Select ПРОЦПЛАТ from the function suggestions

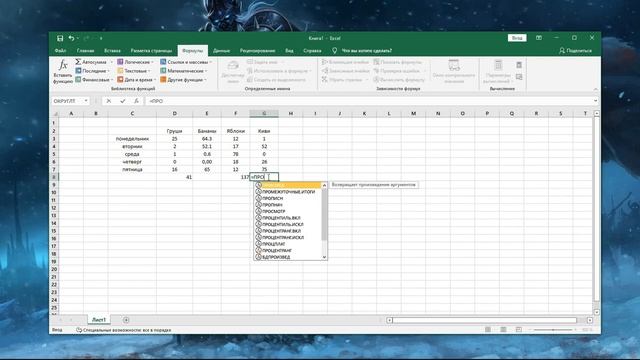288,244
